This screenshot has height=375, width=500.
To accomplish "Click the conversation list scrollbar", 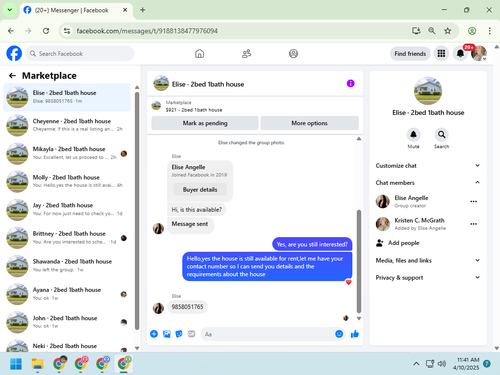I will click(137, 211).
